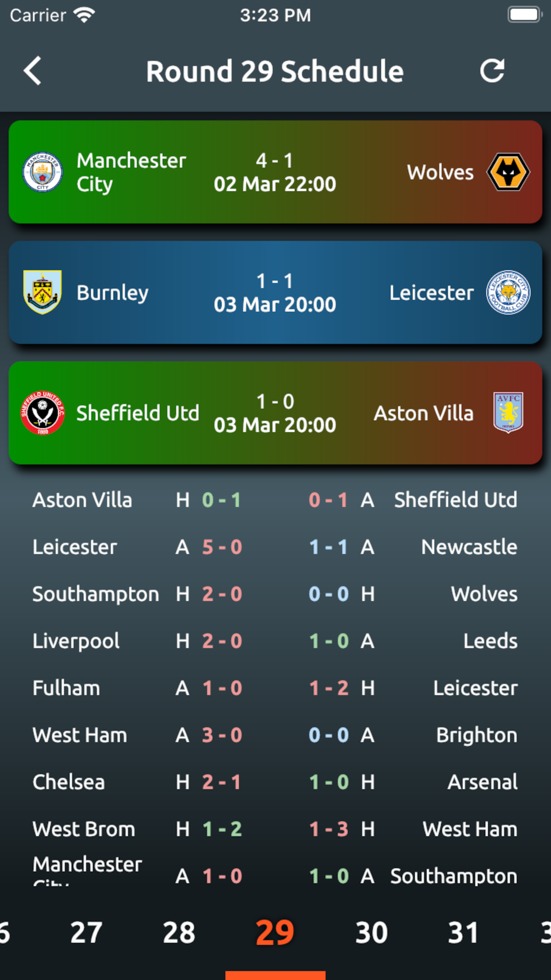Tap the Burnley club crest
551x980 pixels.
tap(43, 292)
